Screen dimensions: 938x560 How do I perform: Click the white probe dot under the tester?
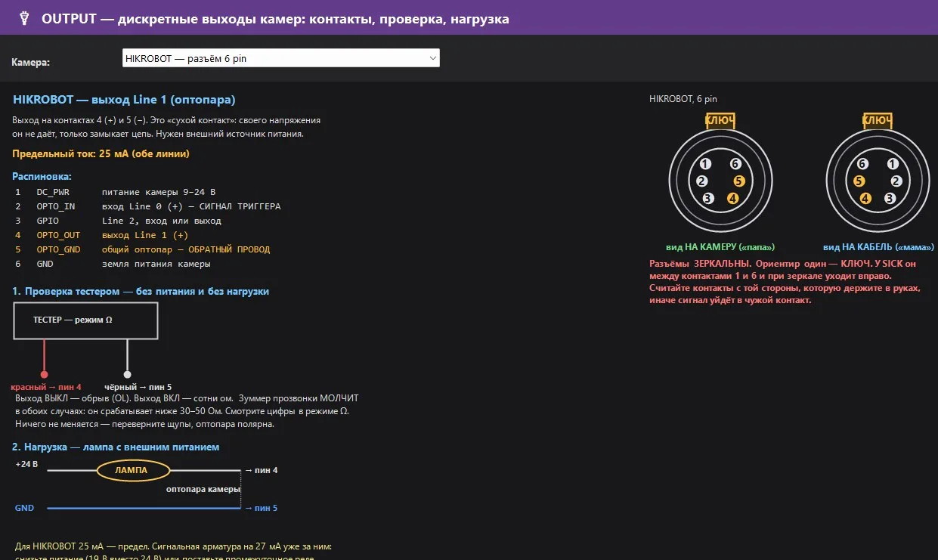click(127, 374)
